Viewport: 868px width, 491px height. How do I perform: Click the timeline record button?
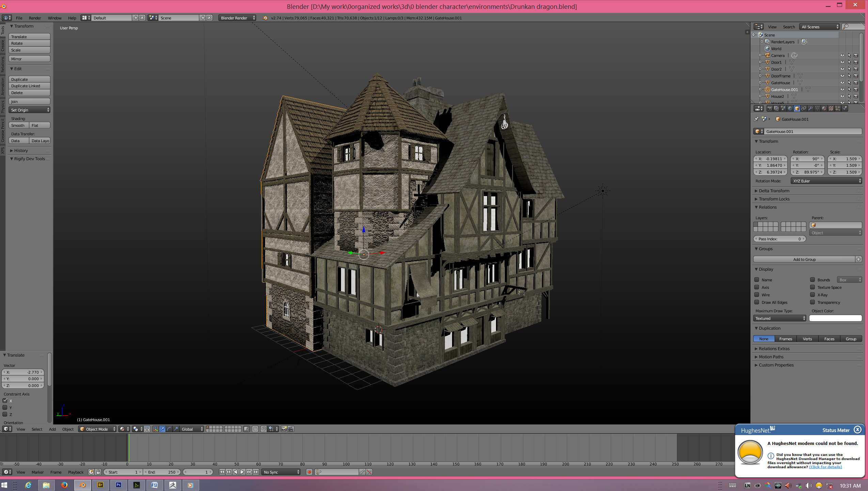click(309, 472)
